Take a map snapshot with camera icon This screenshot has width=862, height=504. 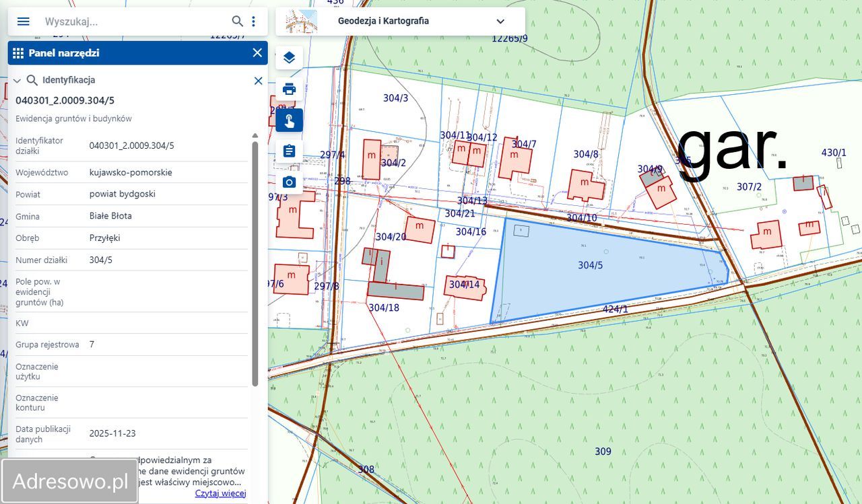click(289, 182)
